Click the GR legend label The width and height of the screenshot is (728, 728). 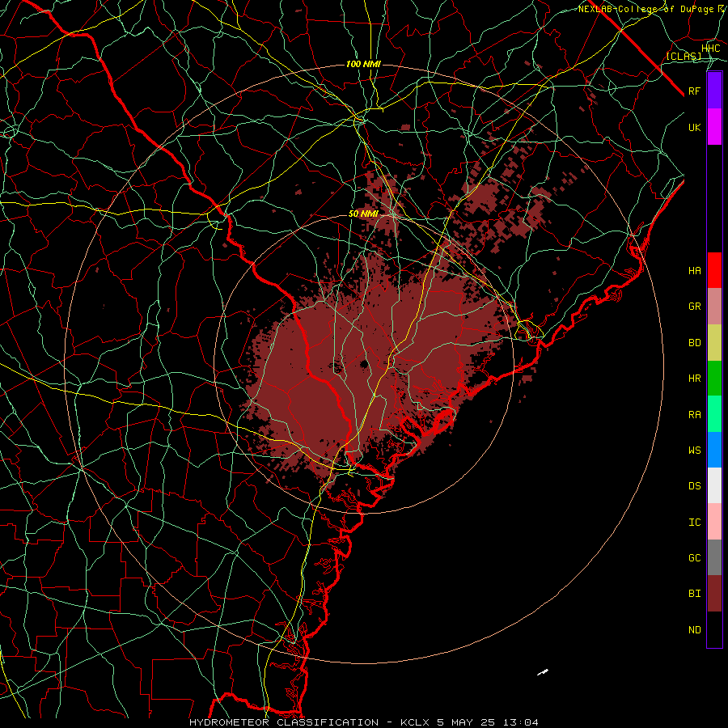(x=694, y=307)
